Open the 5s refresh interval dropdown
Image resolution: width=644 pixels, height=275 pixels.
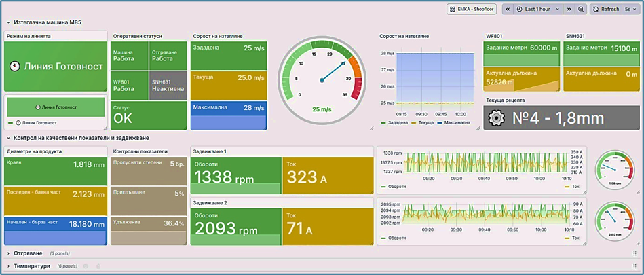click(x=630, y=9)
